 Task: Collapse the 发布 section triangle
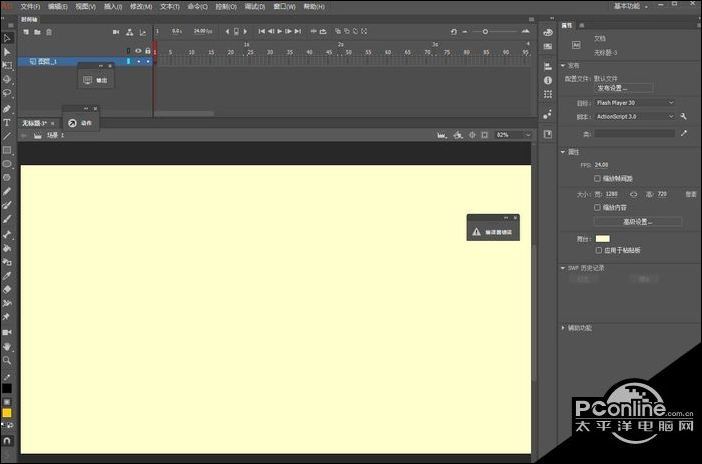tap(563, 65)
